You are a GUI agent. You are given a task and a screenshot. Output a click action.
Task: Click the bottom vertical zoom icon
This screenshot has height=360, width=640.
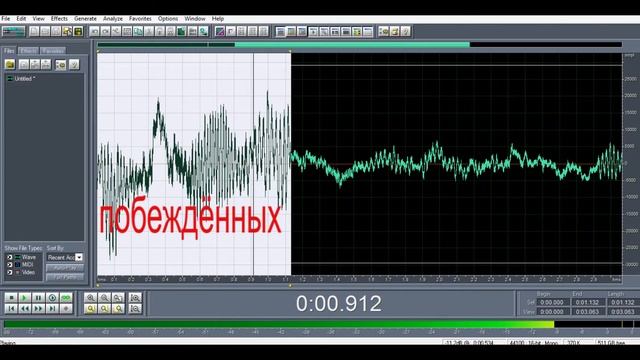(x=135, y=309)
